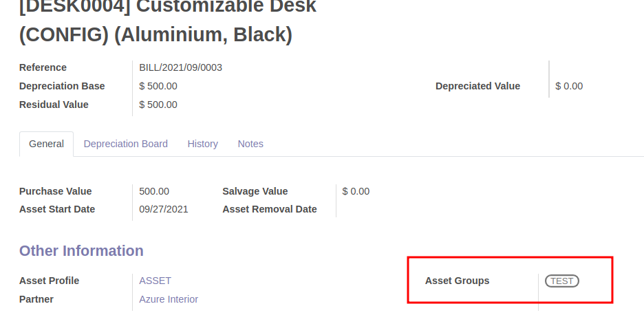This screenshot has width=644, height=315.
Task: Open the Depreciation Board tab
Action: coord(126,144)
